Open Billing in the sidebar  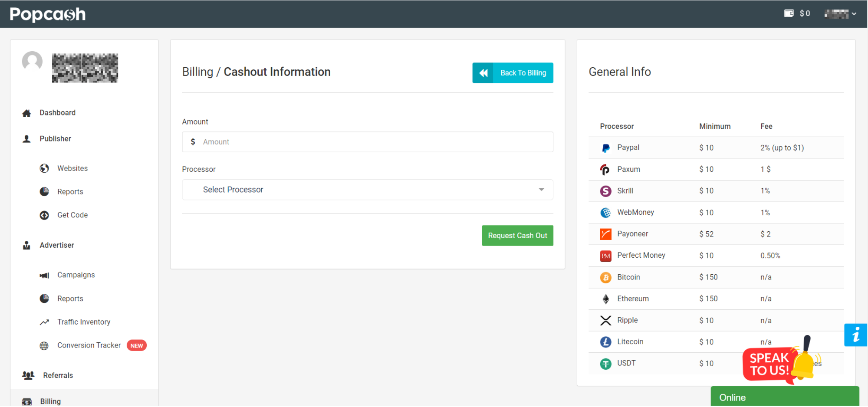(50, 402)
